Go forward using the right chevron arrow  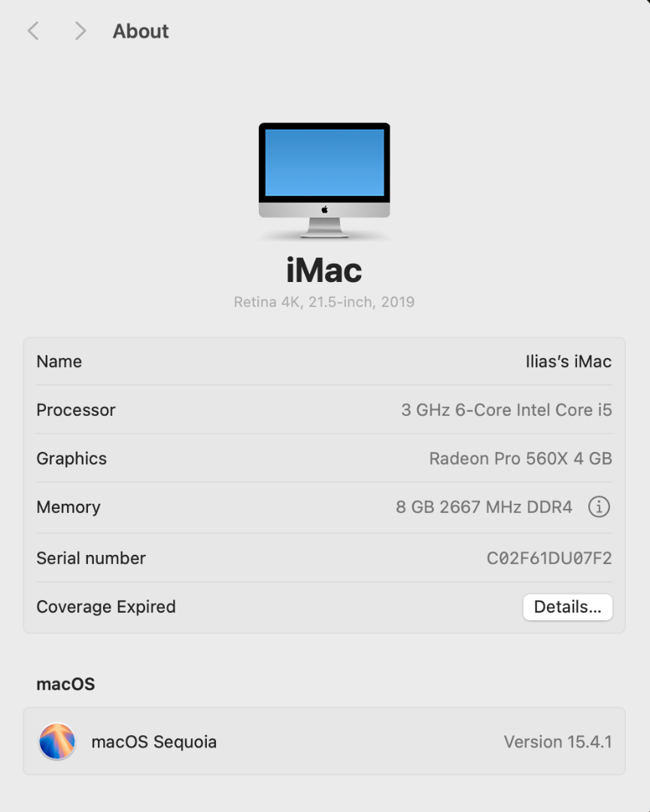point(80,31)
